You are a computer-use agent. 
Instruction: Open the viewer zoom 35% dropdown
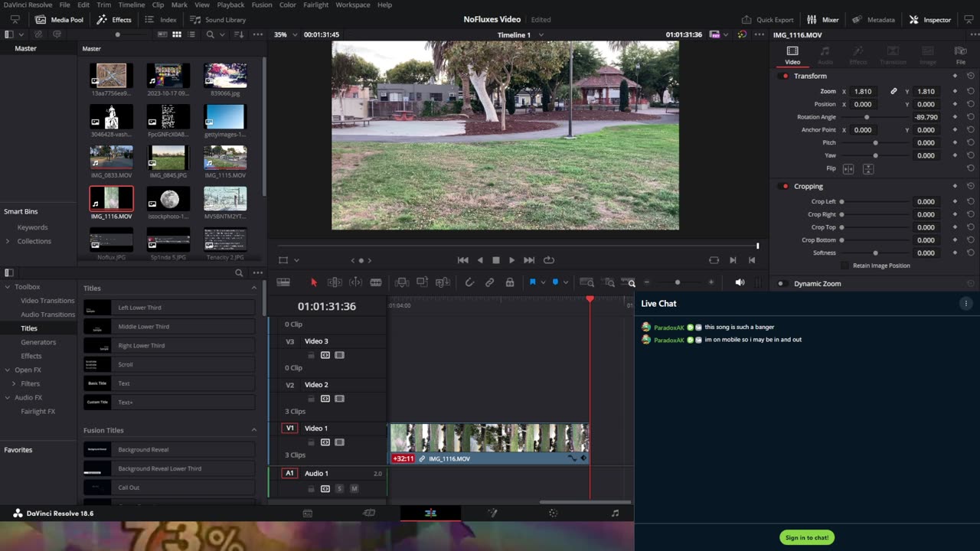(x=285, y=34)
